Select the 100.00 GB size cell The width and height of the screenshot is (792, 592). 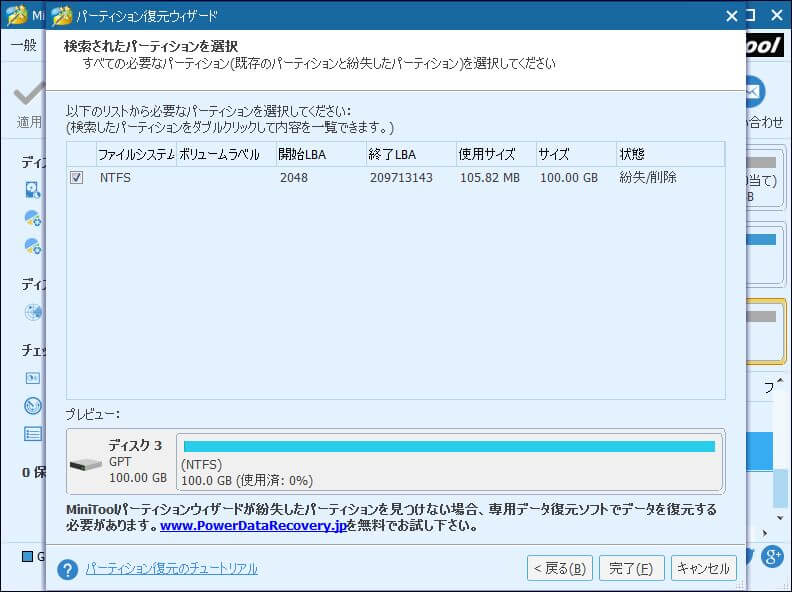[x=569, y=178]
